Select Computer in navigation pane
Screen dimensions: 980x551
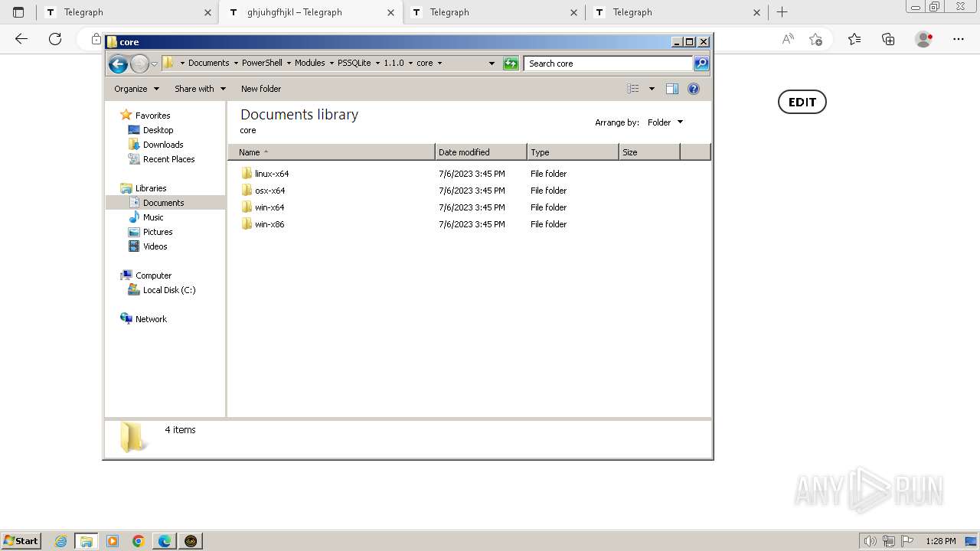point(153,275)
